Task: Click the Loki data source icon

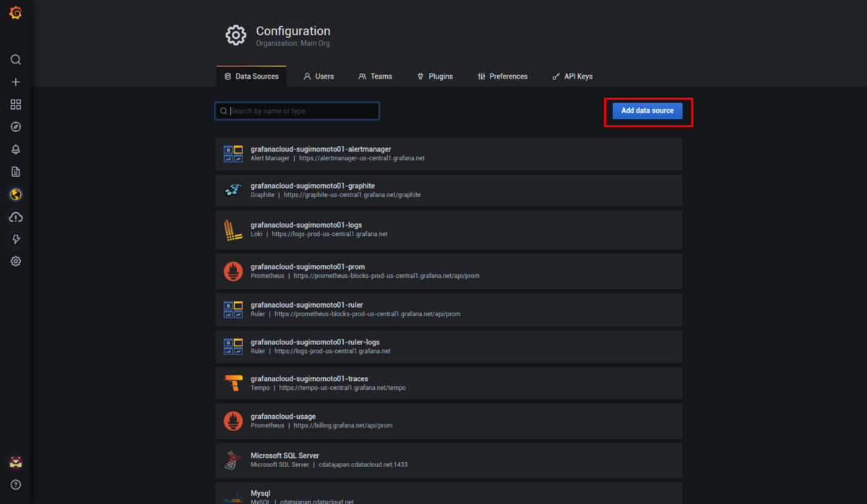Action: point(233,230)
